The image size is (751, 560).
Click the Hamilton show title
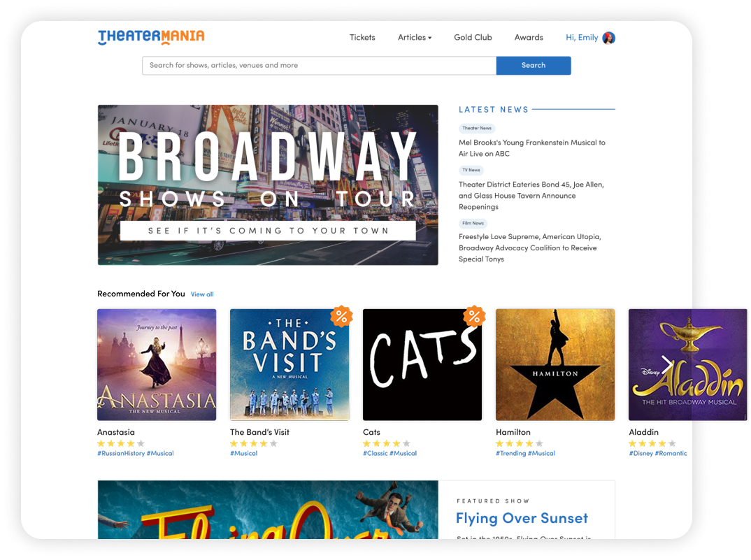pyautogui.click(x=513, y=432)
